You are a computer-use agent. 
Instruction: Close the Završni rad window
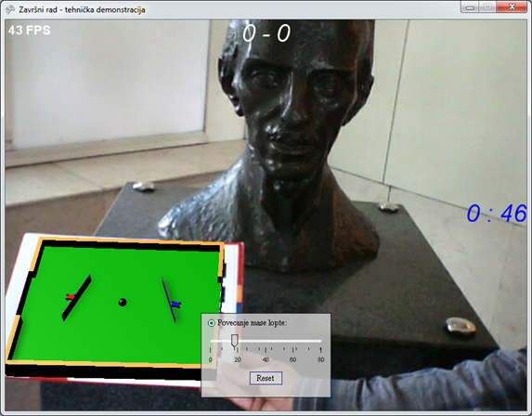512,7
